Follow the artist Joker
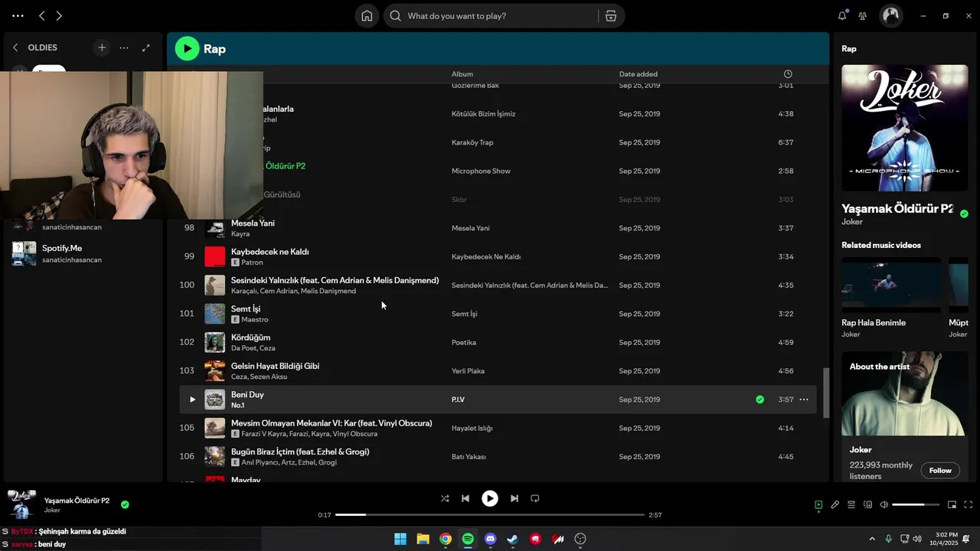 tap(940, 471)
